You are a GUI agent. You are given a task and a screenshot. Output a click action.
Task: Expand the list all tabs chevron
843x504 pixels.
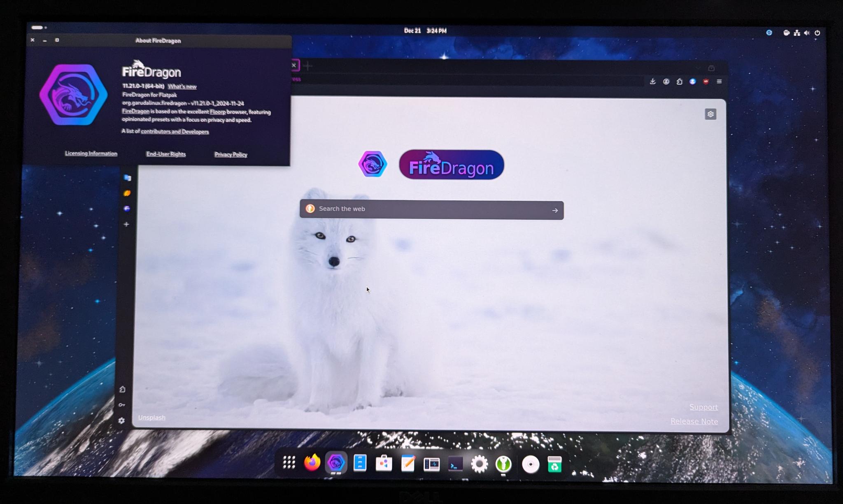point(698,68)
